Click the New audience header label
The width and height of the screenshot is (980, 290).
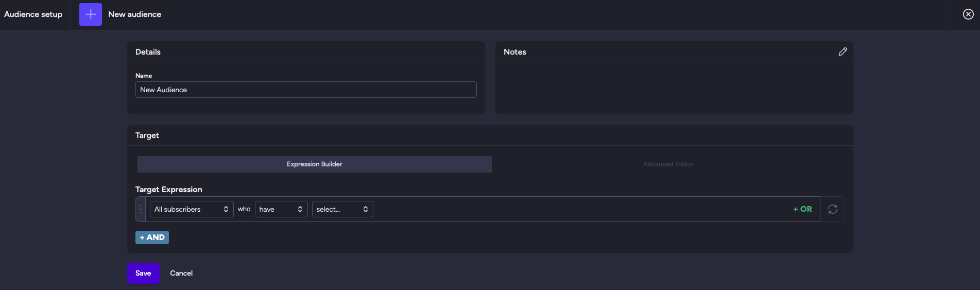coord(134,14)
